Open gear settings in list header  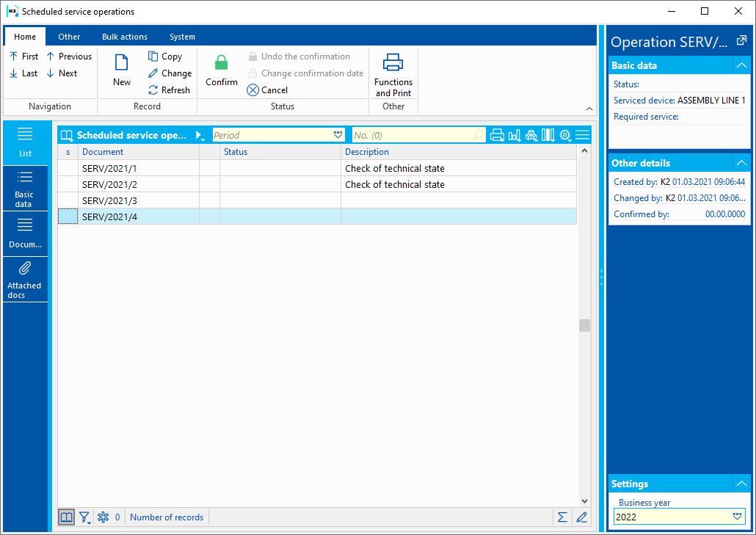click(x=565, y=136)
